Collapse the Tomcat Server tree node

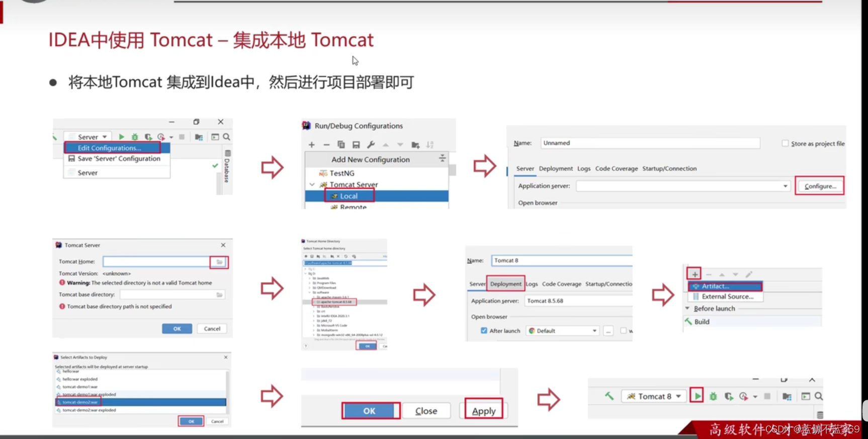click(x=312, y=185)
